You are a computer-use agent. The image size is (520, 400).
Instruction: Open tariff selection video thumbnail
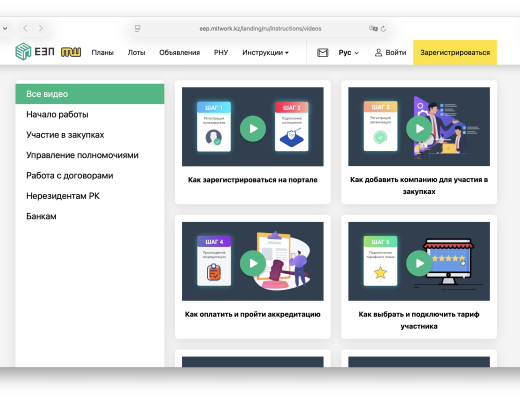[419, 261]
